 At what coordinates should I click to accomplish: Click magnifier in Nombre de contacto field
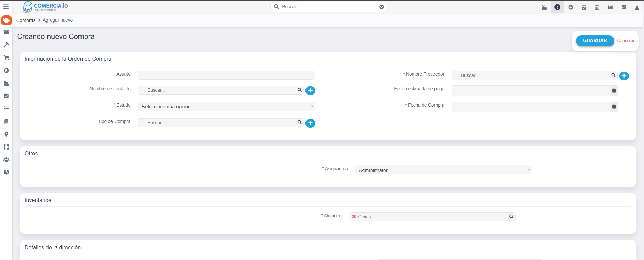click(299, 90)
